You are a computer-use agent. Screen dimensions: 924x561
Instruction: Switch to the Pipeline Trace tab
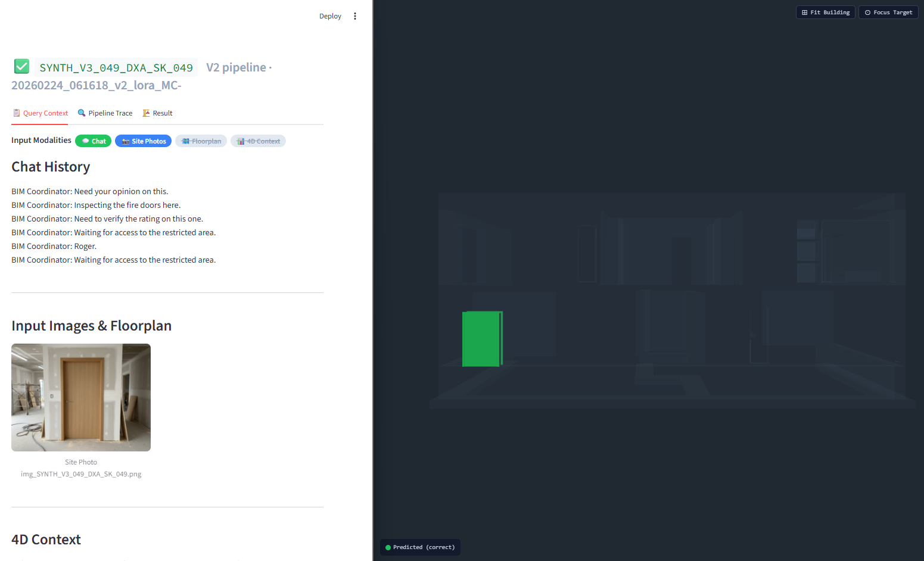[x=105, y=113]
